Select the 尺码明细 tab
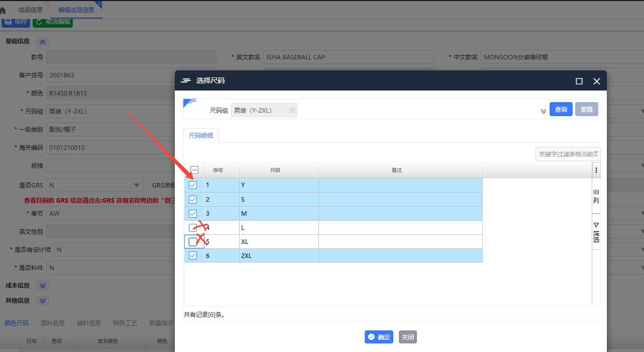644x352 pixels. (x=201, y=136)
